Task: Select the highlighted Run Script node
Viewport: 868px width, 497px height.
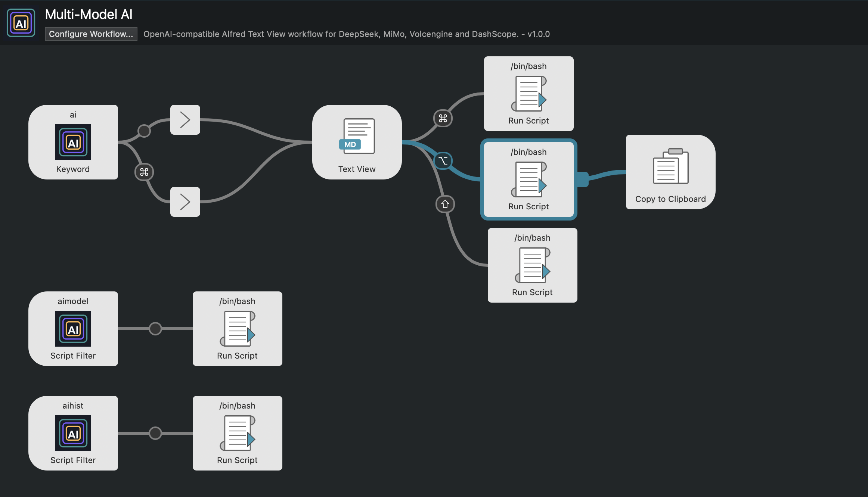Action: click(x=529, y=179)
